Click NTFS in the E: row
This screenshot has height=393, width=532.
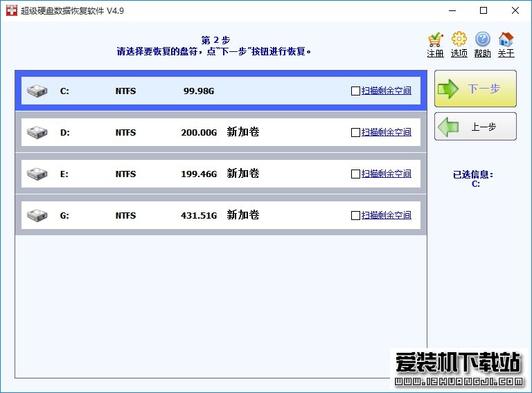click(125, 174)
